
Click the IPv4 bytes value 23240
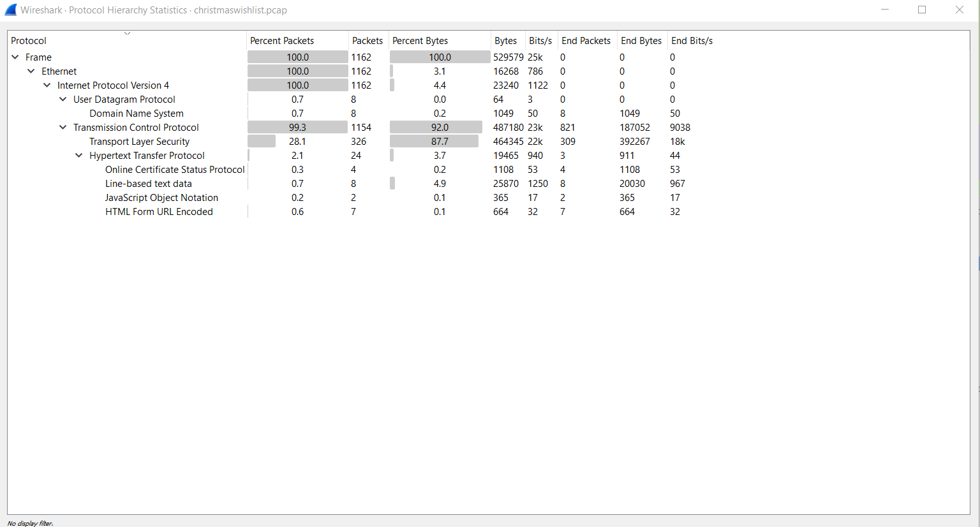pyautogui.click(x=506, y=85)
